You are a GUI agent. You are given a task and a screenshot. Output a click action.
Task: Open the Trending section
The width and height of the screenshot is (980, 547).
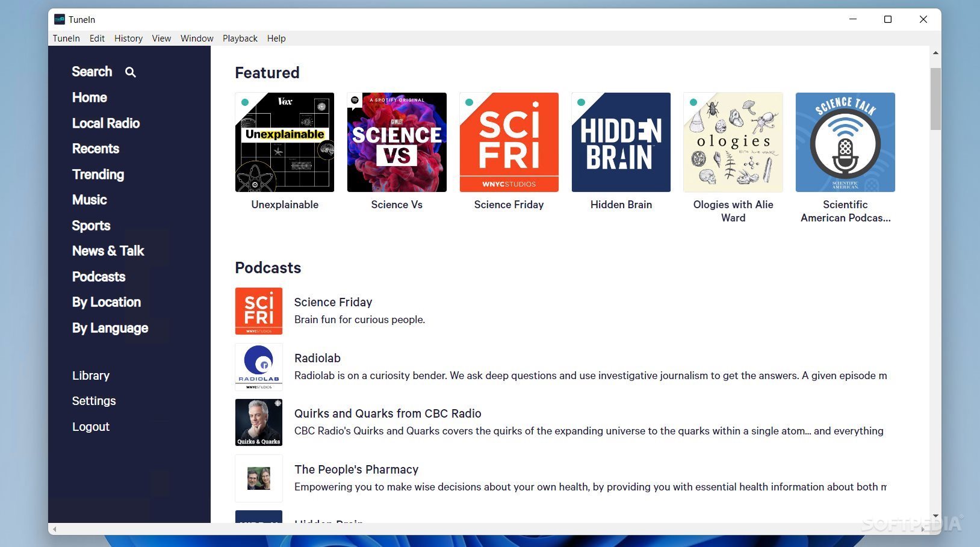(x=98, y=175)
